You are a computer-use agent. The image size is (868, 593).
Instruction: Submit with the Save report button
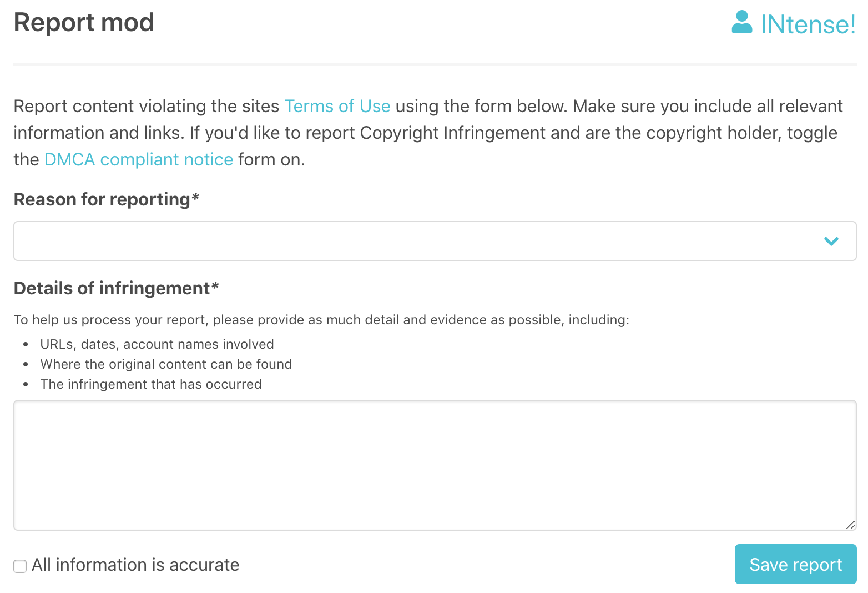pos(796,564)
